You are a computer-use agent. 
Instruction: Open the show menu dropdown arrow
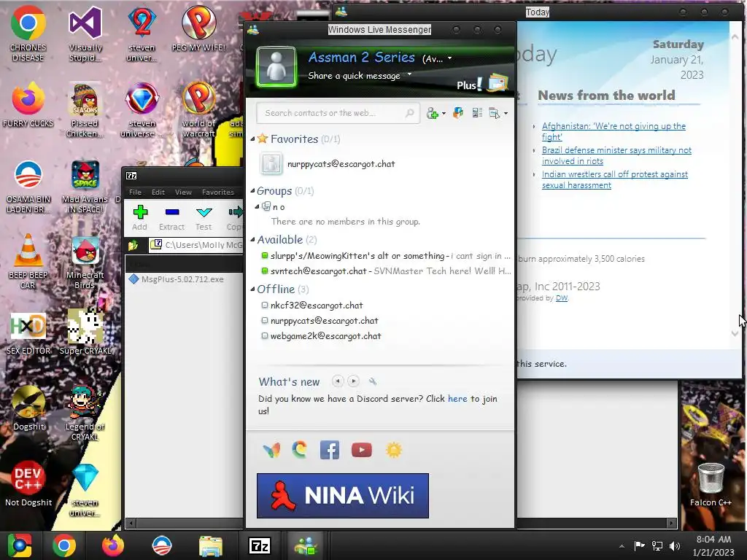(x=506, y=114)
